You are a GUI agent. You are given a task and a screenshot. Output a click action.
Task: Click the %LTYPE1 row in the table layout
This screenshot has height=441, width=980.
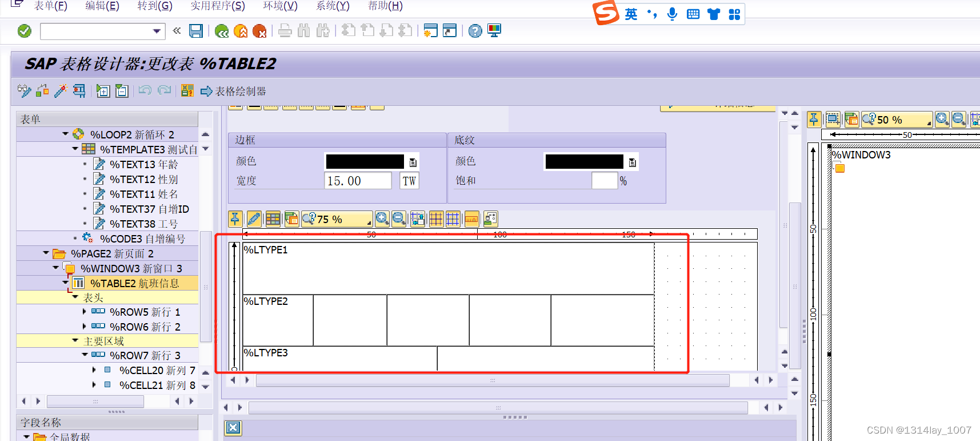(449, 269)
